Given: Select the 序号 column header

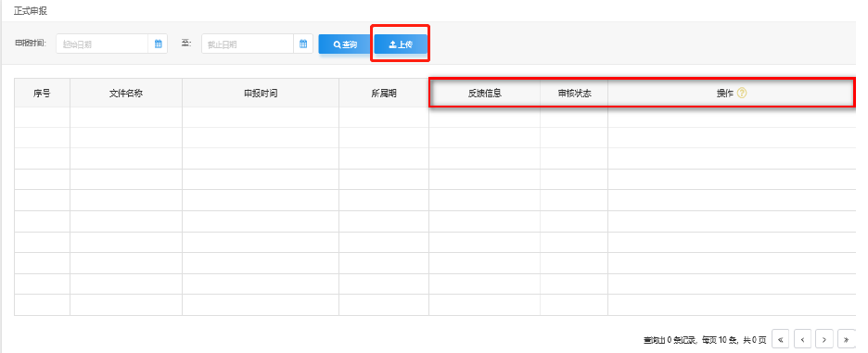Looking at the screenshot, I should click(x=42, y=93).
